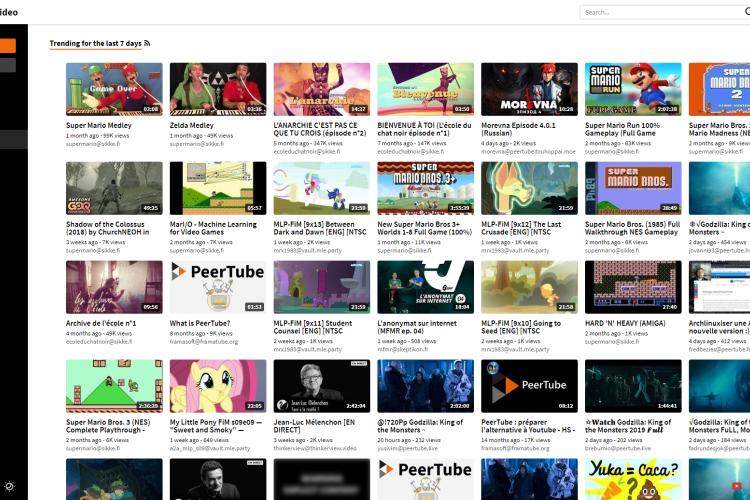Viewport: 750px width, 500px height.
Task: Open the Shadow of the Colossus thumbnail
Action: coord(114,188)
